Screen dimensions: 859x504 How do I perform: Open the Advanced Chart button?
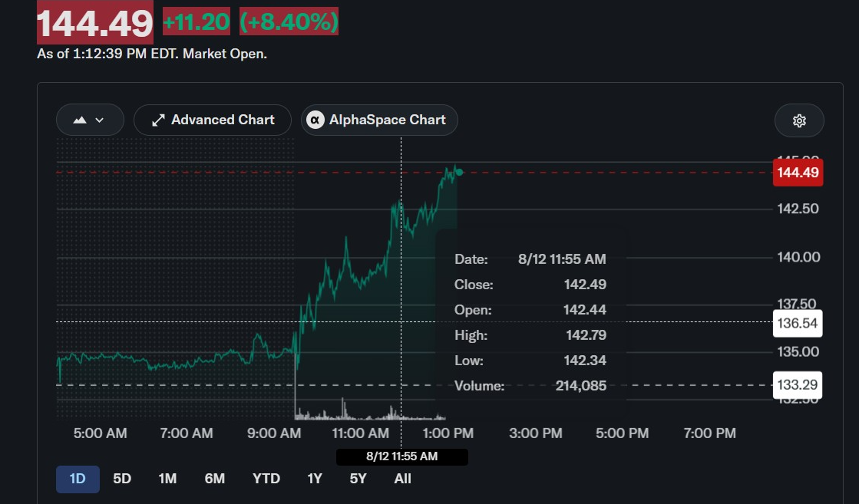[x=213, y=120]
